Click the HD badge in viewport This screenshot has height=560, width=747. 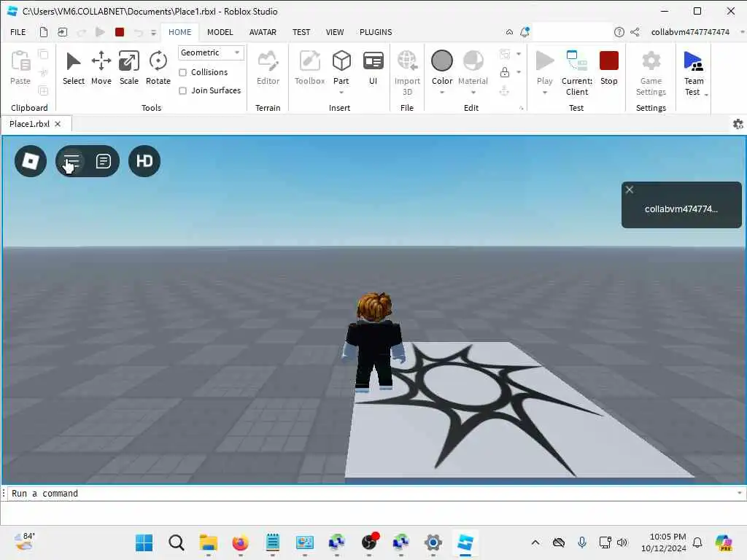pyautogui.click(x=144, y=161)
